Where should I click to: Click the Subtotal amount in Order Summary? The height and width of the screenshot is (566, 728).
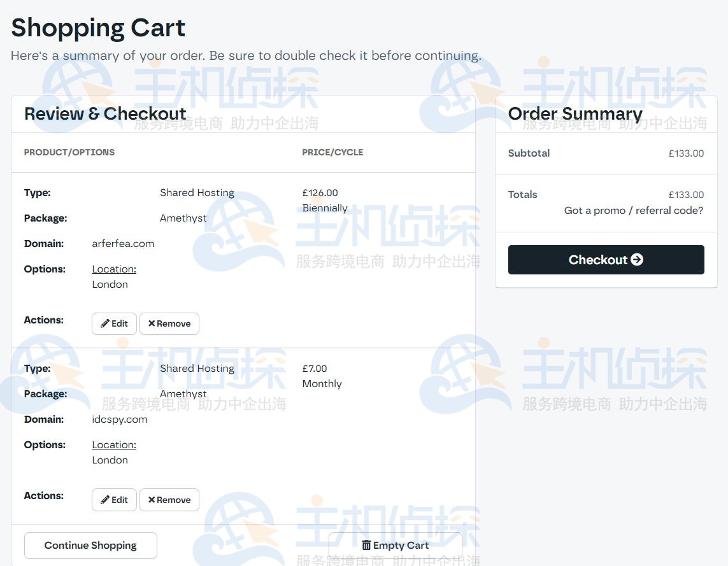point(686,153)
